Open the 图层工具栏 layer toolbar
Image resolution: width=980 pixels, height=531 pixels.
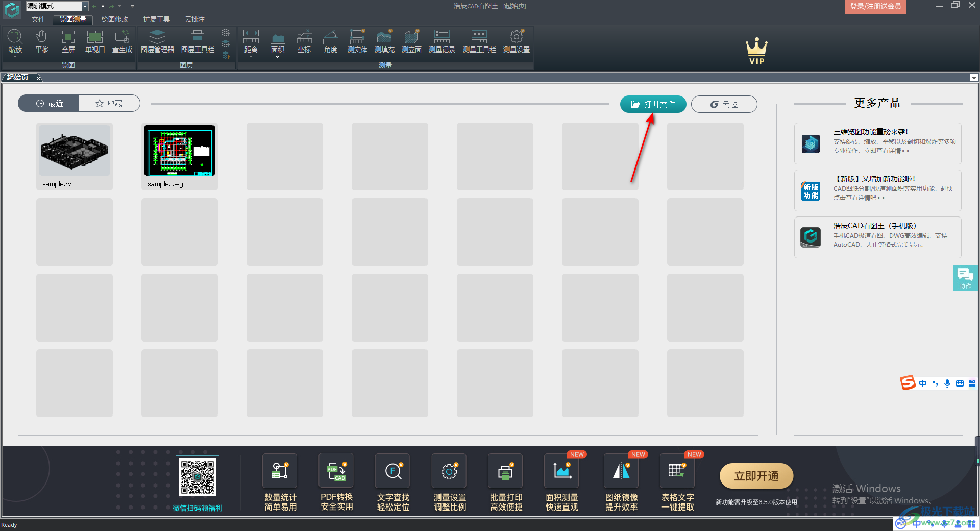[x=198, y=41]
